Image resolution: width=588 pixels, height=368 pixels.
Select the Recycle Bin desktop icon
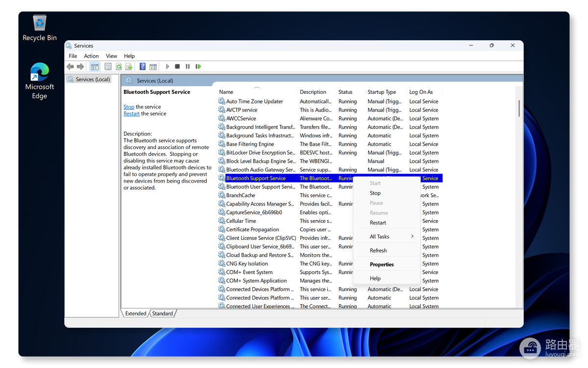40,28
